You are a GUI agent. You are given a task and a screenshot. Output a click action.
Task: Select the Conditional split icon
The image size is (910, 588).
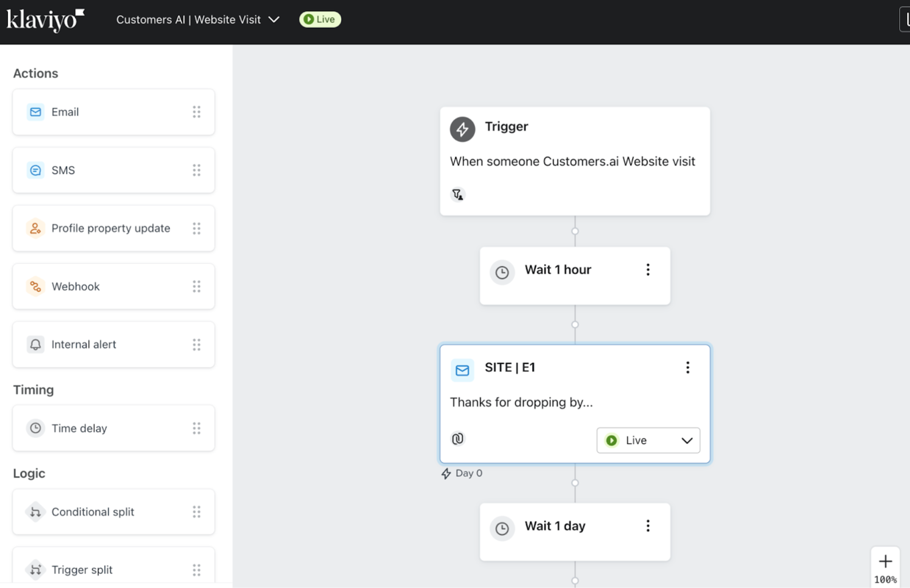(35, 511)
